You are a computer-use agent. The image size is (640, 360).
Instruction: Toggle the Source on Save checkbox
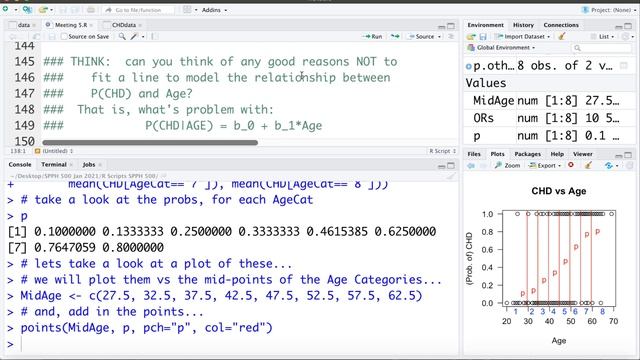pyautogui.click(x=64, y=36)
